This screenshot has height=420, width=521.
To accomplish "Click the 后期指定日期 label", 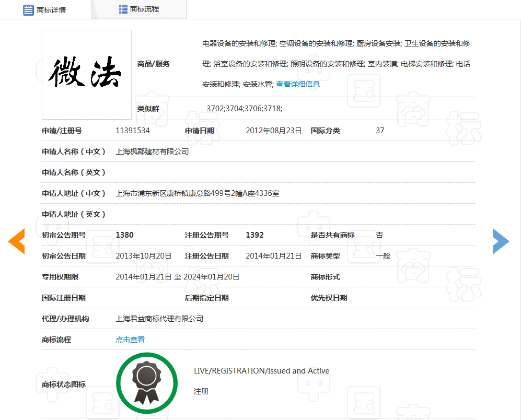I will (206, 298).
